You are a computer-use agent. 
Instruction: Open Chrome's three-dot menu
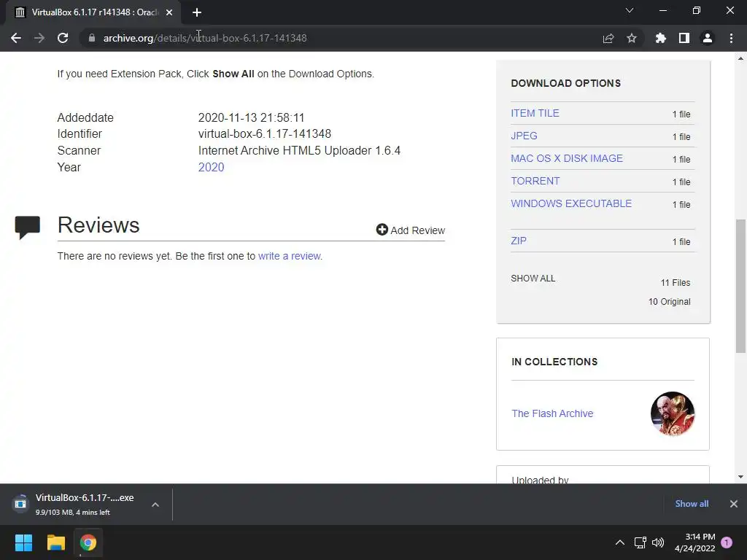(731, 38)
